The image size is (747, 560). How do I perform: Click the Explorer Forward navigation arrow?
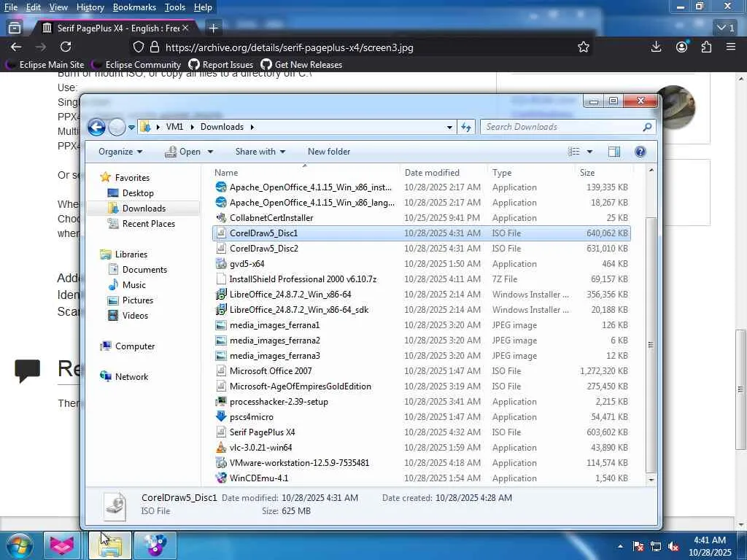click(x=117, y=127)
